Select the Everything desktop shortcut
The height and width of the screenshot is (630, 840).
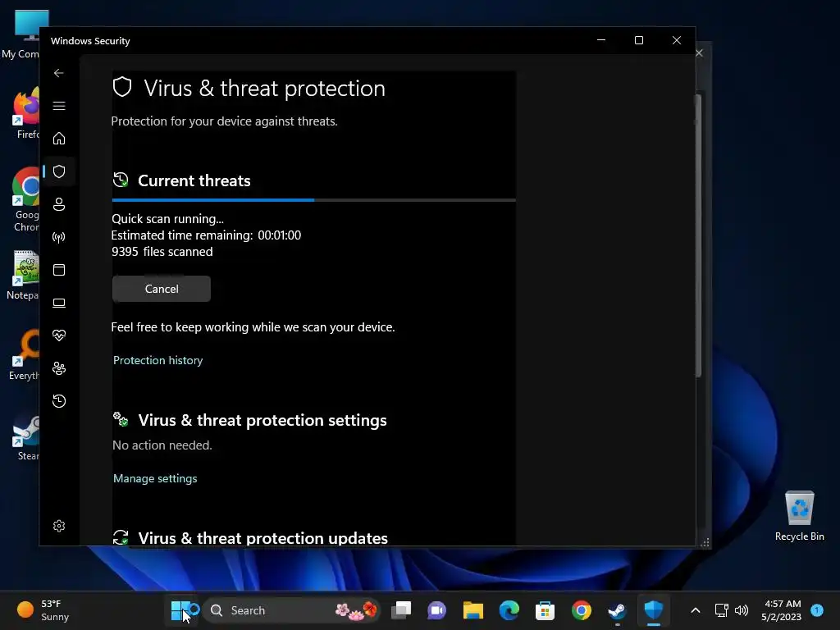pos(24,355)
